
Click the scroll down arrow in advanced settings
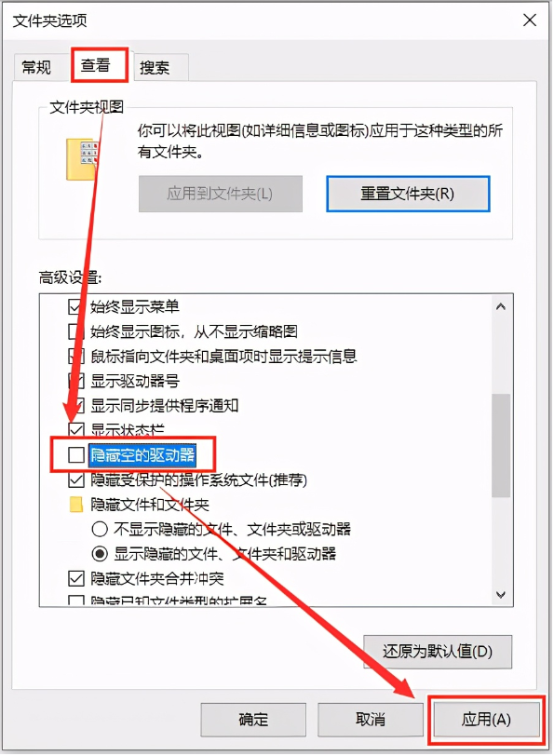pyautogui.click(x=501, y=595)
